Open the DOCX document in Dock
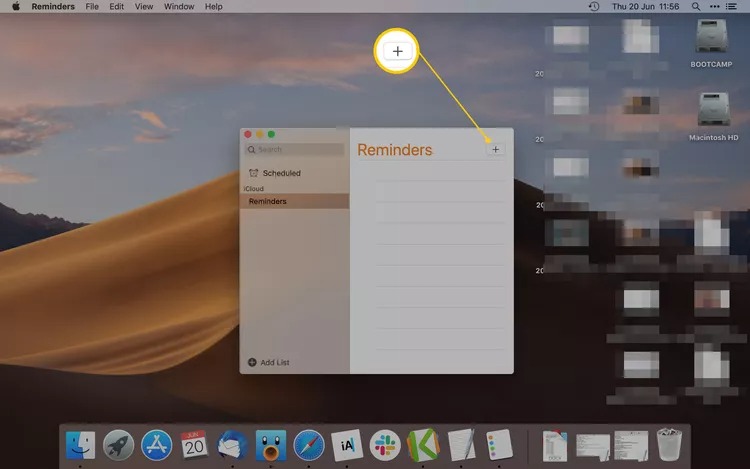The height and width of the screenshot is (469, 750). (x=555, y=446)
